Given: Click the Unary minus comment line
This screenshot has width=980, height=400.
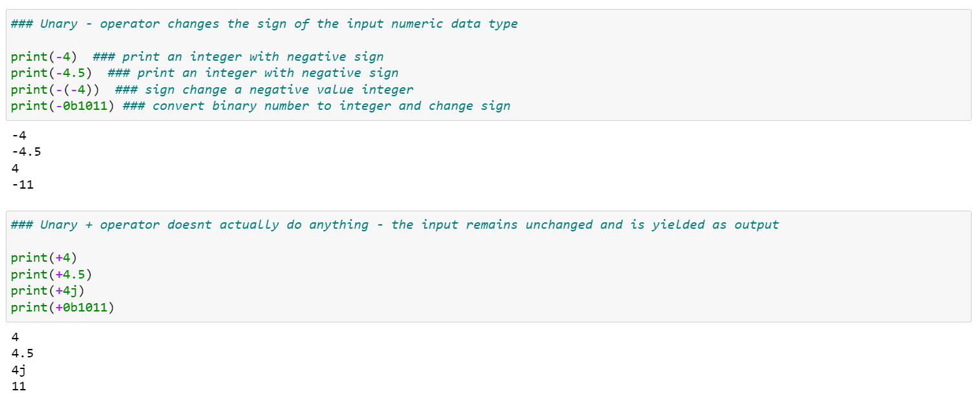Looking at the screenshot, I should (264, 24).
